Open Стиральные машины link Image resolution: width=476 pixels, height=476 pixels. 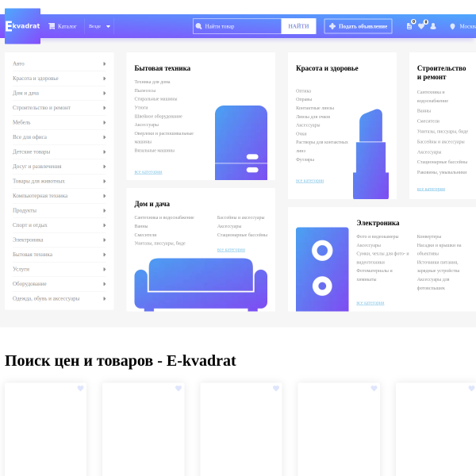click(155, 99)
